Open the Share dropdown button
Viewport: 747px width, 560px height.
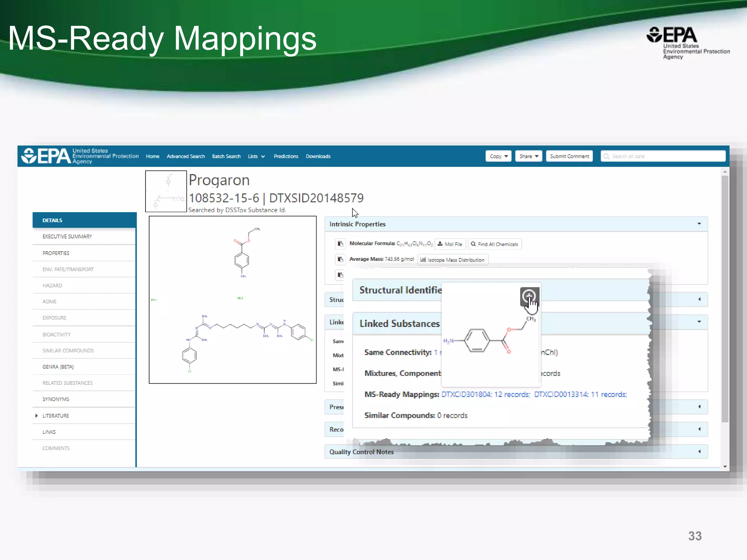tap(529, 156)
